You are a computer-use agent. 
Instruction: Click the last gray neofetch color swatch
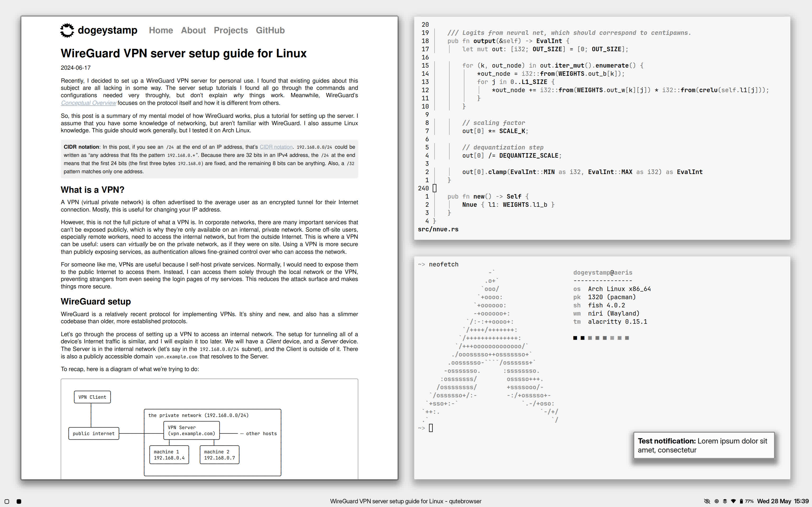(x=627, y=338)
